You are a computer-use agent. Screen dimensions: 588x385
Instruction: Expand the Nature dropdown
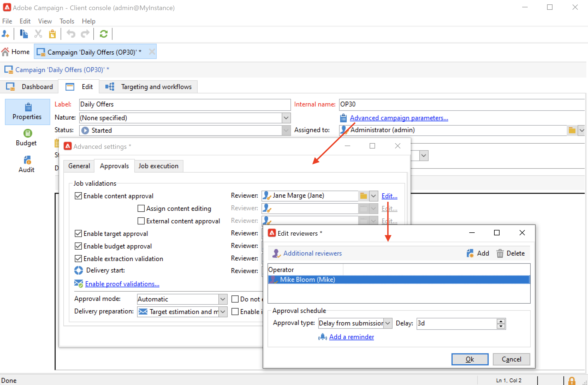286,118
